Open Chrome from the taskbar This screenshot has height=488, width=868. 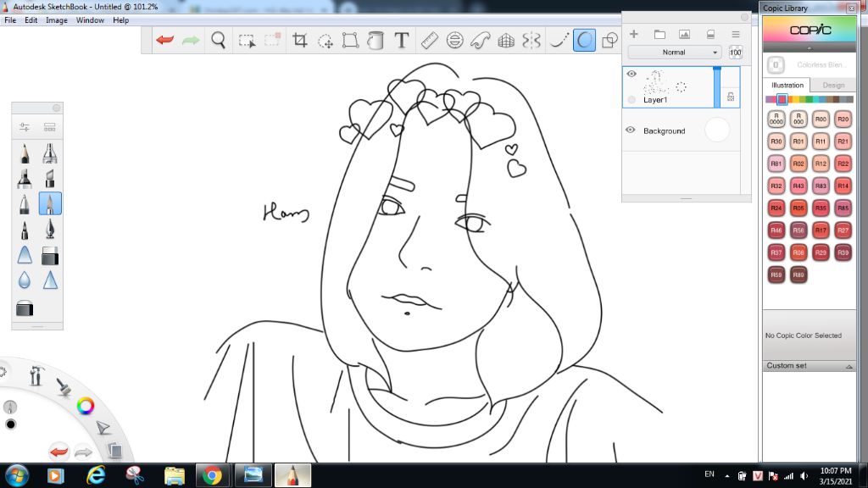[212, 475]
